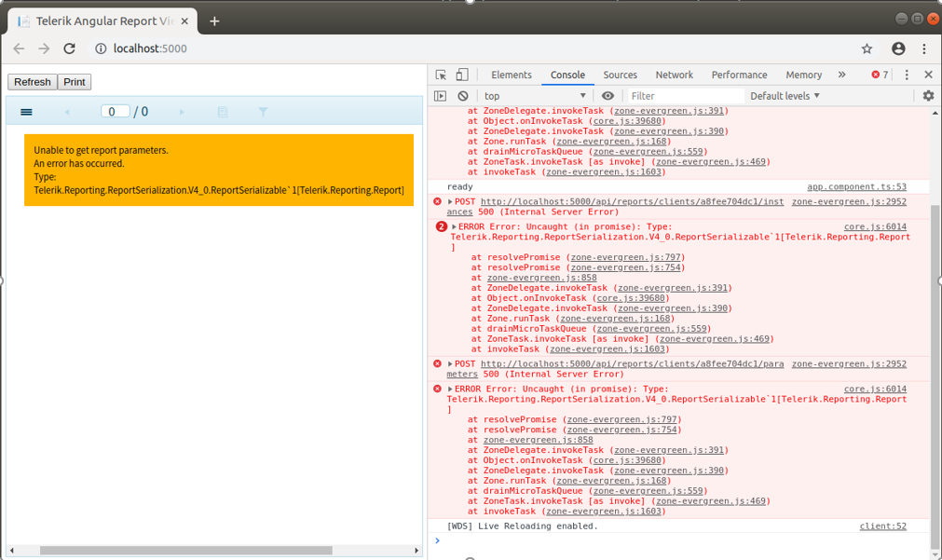Switch to the Sources tab
Viewport: 942px width, 560px height.
click(620, 75)
